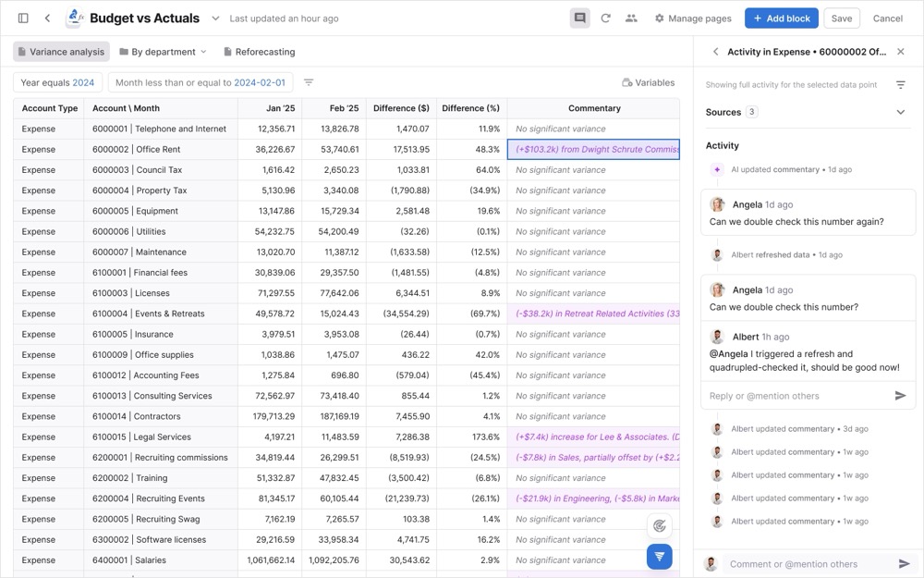924x578 pixels.
Task: Filter the activity list icon
Action: [900, 85]
